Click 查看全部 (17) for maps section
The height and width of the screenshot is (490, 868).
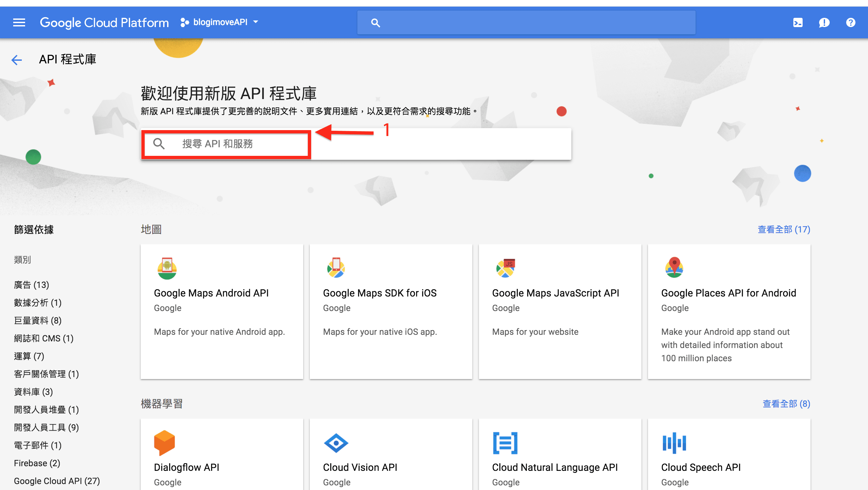tap(783, 229)
